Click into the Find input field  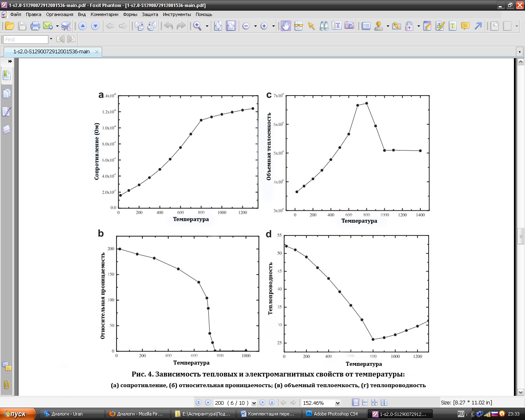coord(26,39)
